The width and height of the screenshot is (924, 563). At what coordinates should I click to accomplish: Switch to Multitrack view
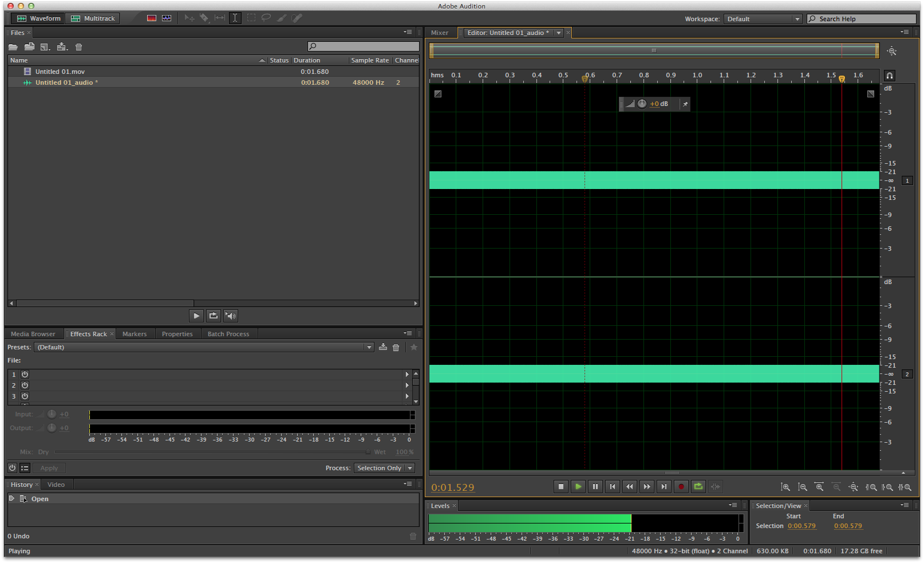pyautogui.click(x=93, y=18)
